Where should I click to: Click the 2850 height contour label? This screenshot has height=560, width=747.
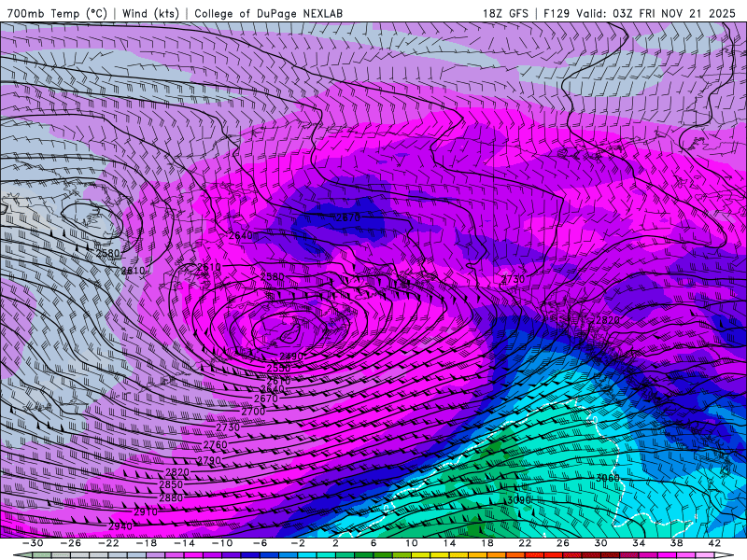171,484
